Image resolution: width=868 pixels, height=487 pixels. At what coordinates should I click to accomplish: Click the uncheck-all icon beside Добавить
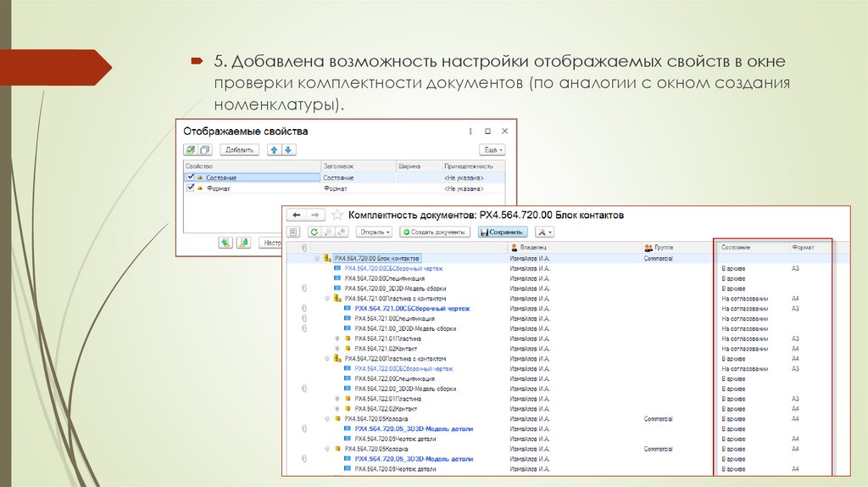pos(204,149)
